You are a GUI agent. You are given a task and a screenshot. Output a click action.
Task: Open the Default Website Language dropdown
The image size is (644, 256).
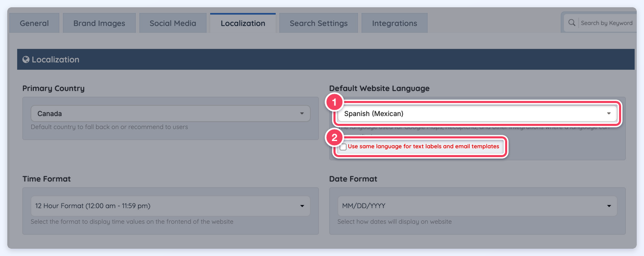[x=478, y=113]
